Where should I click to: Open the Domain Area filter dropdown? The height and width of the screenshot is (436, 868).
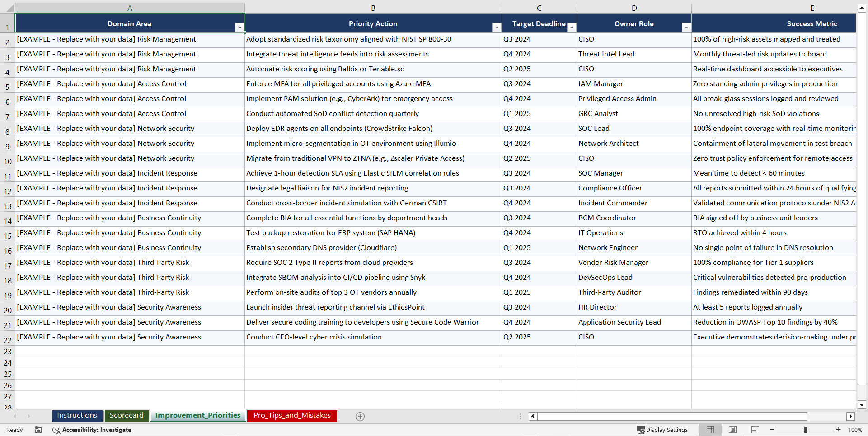click(239, 28)
